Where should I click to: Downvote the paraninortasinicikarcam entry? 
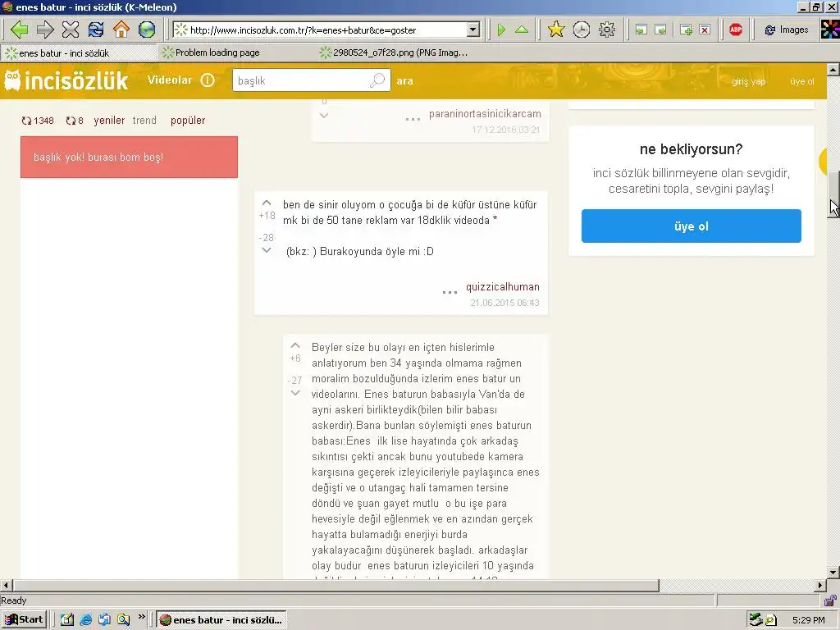[x=323, y=115]
